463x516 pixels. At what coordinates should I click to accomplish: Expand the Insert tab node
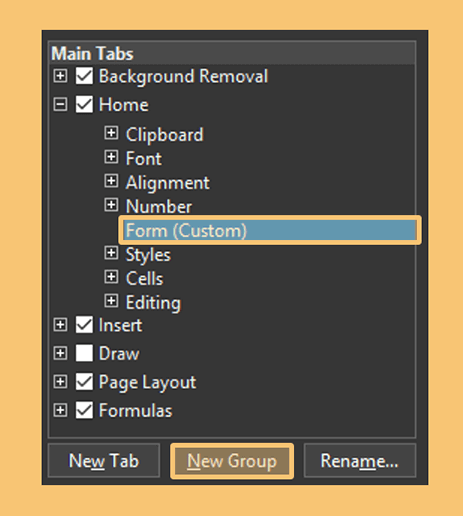60,325
